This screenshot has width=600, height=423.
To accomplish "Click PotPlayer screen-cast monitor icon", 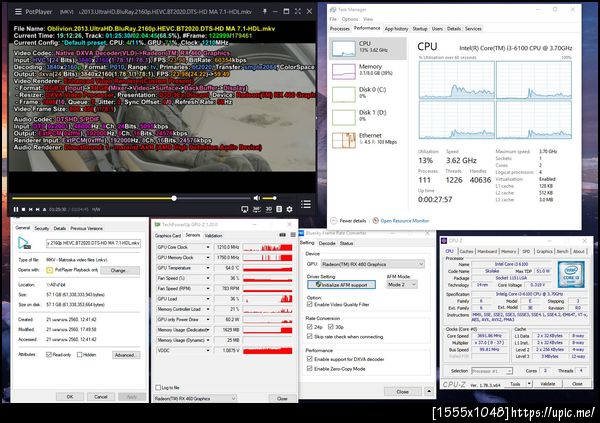I will pyautogui.click(x=245, y=209).
